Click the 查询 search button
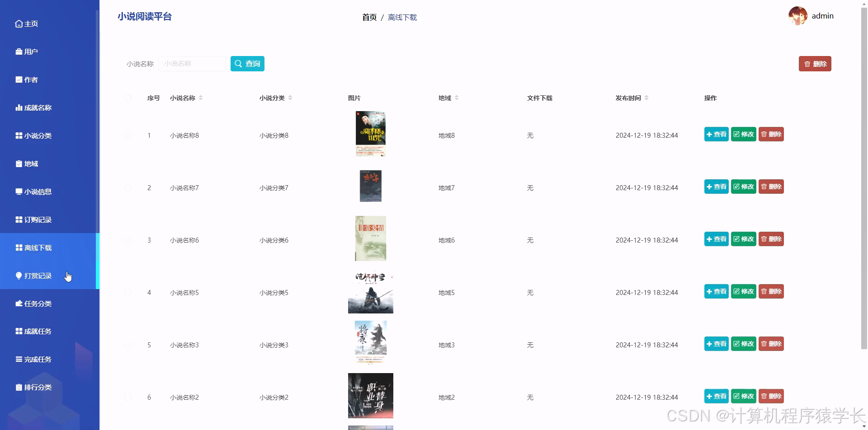The width and height of the screenshot is (868, 430). (x=247, y=64)
